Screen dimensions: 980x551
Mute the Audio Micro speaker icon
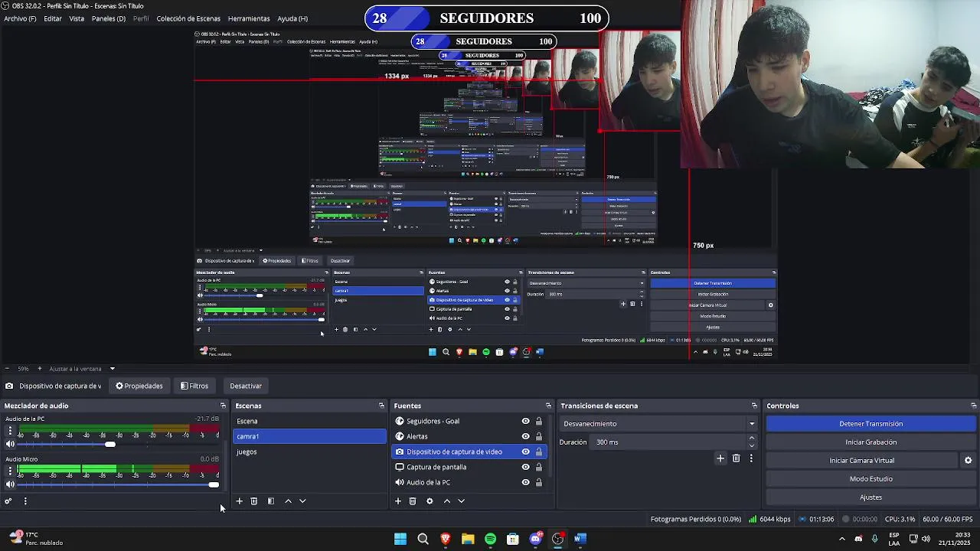point(10,484)
